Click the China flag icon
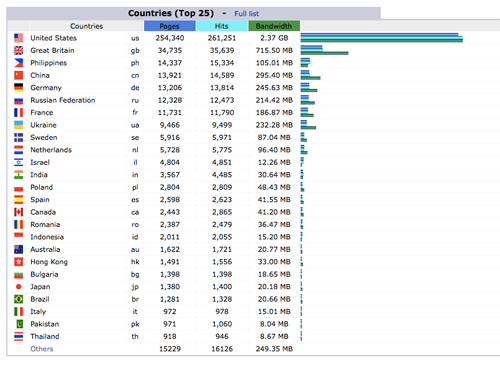This screenshot has width=500, height=365. coord(19,75)
